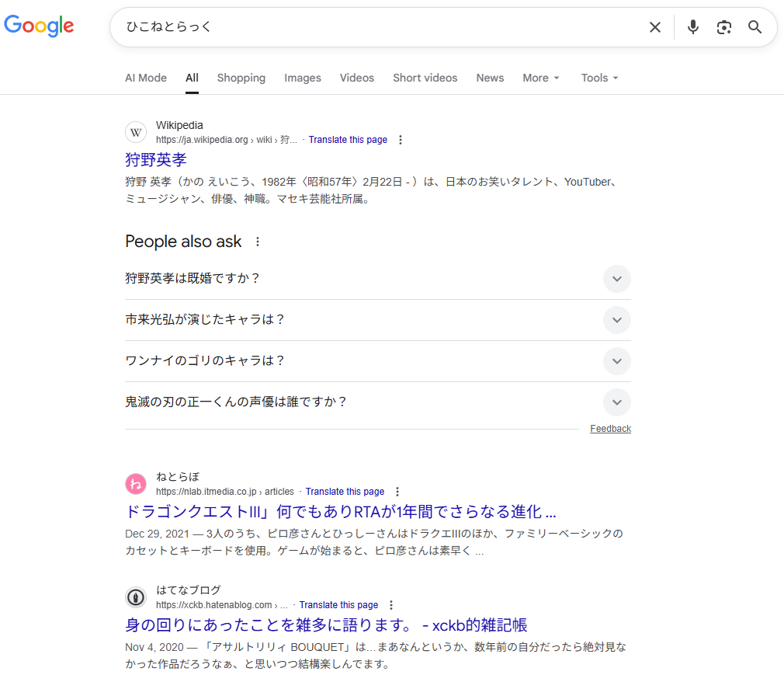Click the はてなブログ site favicon
Image resolution: width=784 pixels, height=675 pixels.
coord(136,597)
